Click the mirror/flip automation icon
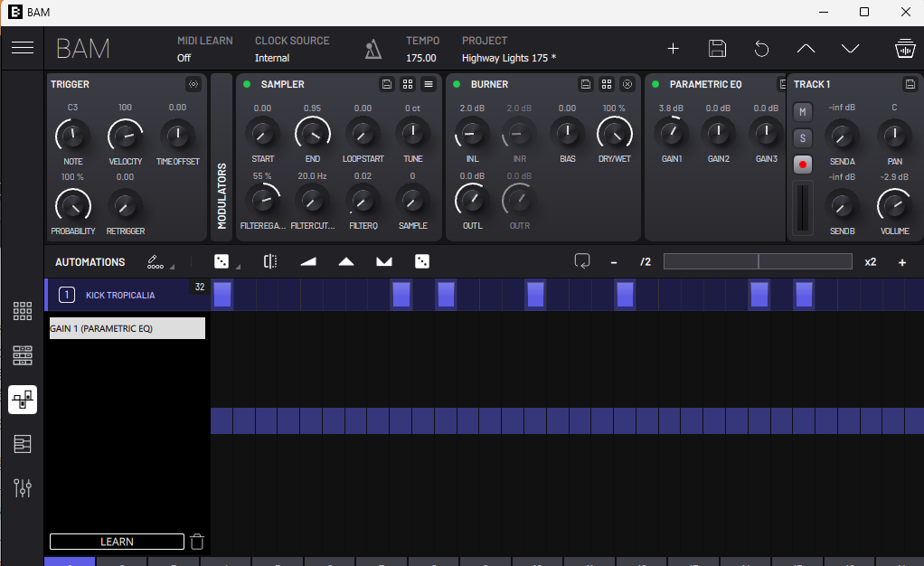Viewport: 924px width, 566px height. click(x=270, y=262)
